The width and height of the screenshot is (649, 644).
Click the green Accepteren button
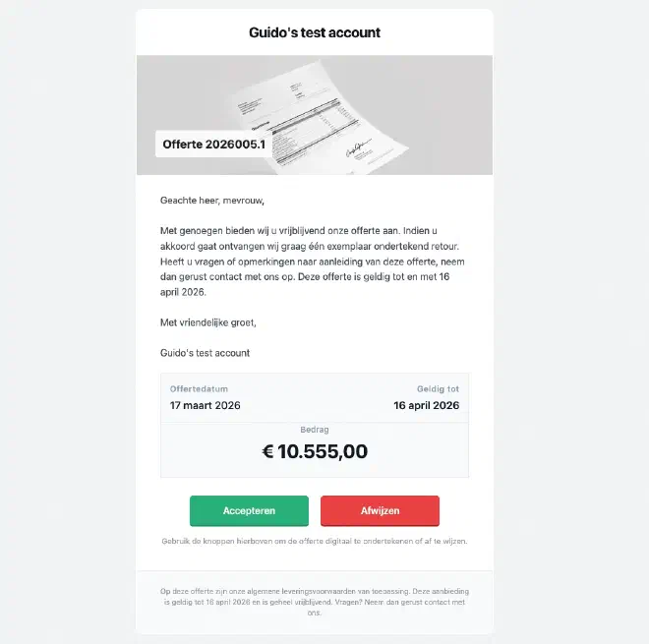click(249, 510)
